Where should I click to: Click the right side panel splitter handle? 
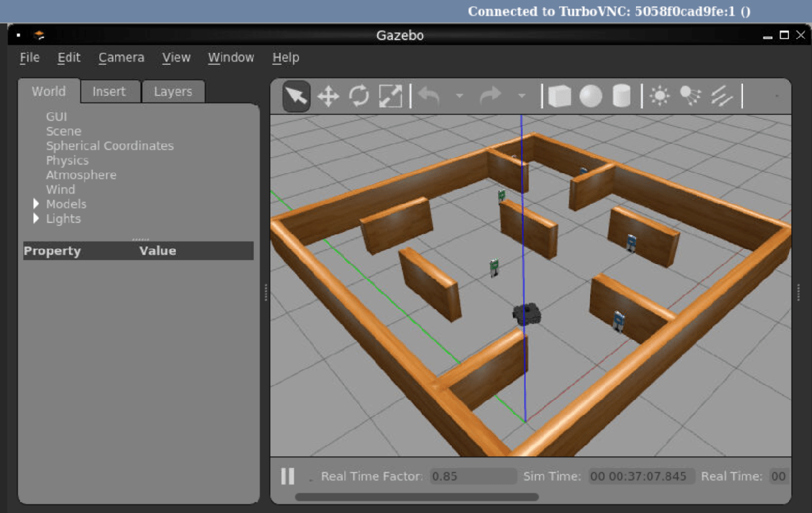point(799,292)
